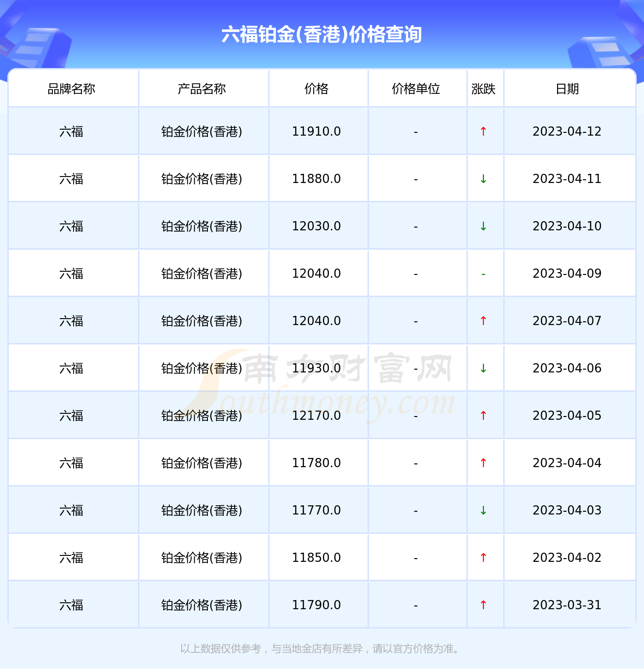Screen dimensions: 644x669
Task: Click the red up arrow for 2023-04-05
Action: point(483,416)
